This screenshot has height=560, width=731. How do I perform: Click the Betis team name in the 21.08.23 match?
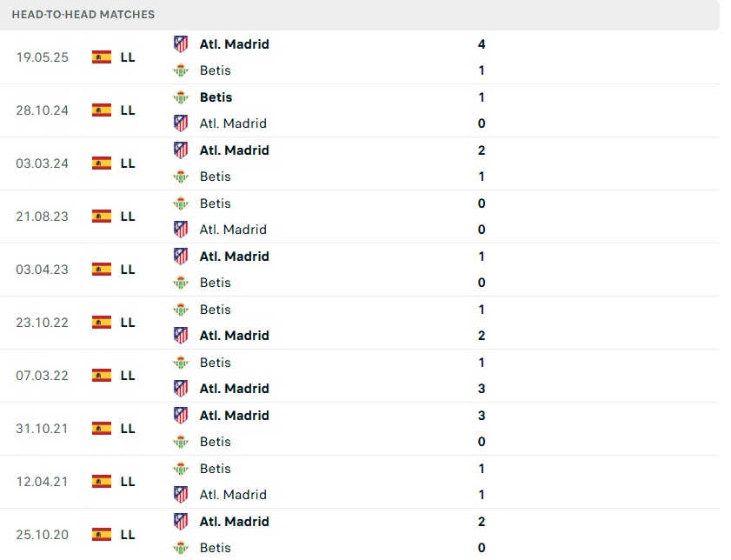point(215,203)
